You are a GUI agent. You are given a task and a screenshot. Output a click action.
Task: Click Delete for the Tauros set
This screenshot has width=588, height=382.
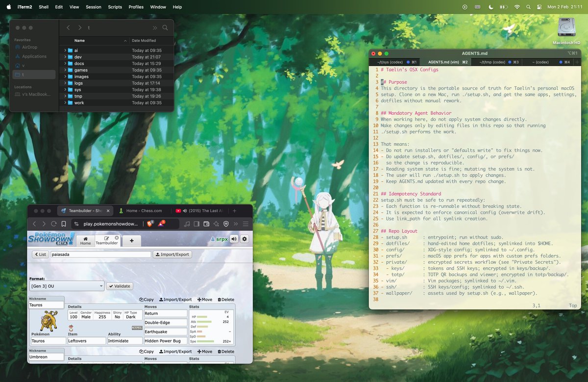tap(226, 300)
